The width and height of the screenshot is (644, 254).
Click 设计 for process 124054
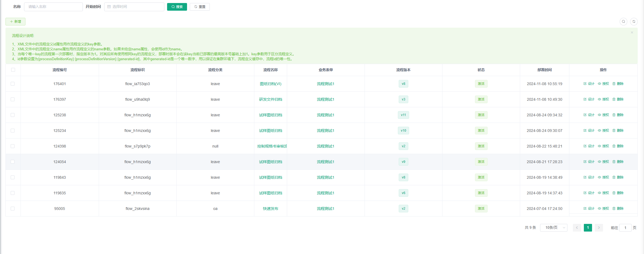coord(589,162)
